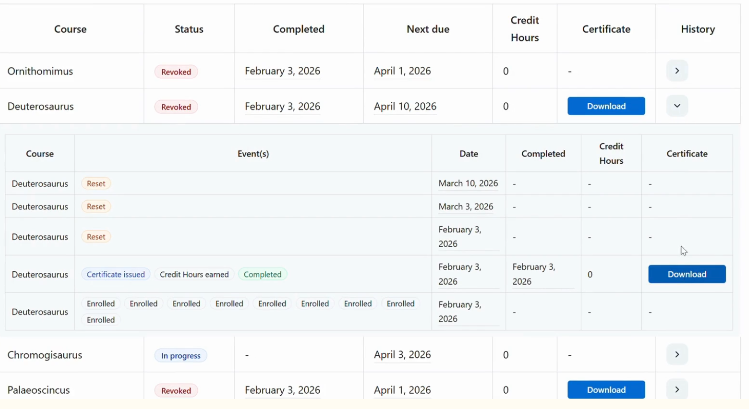Click the Reset tag dated March 10, 2026
The width and height of the screenshot is (749, 409).
coord(96,184)
